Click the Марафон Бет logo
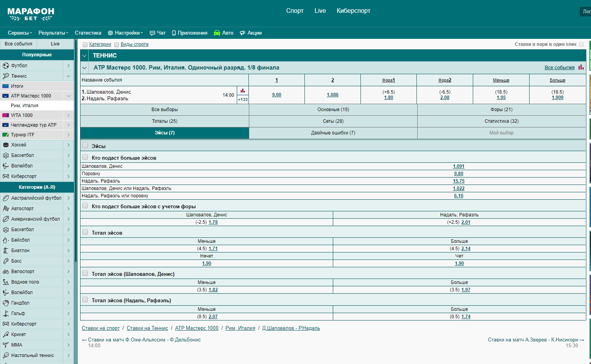Viewport: 591px width, 364px height. coord(31,14)
